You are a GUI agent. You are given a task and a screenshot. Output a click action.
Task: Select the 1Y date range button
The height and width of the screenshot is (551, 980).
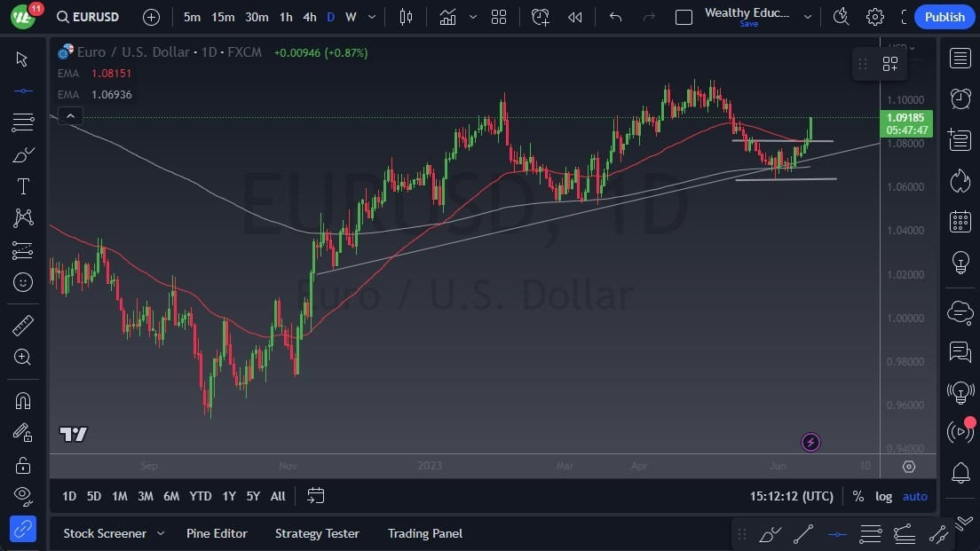pos(228,496)
